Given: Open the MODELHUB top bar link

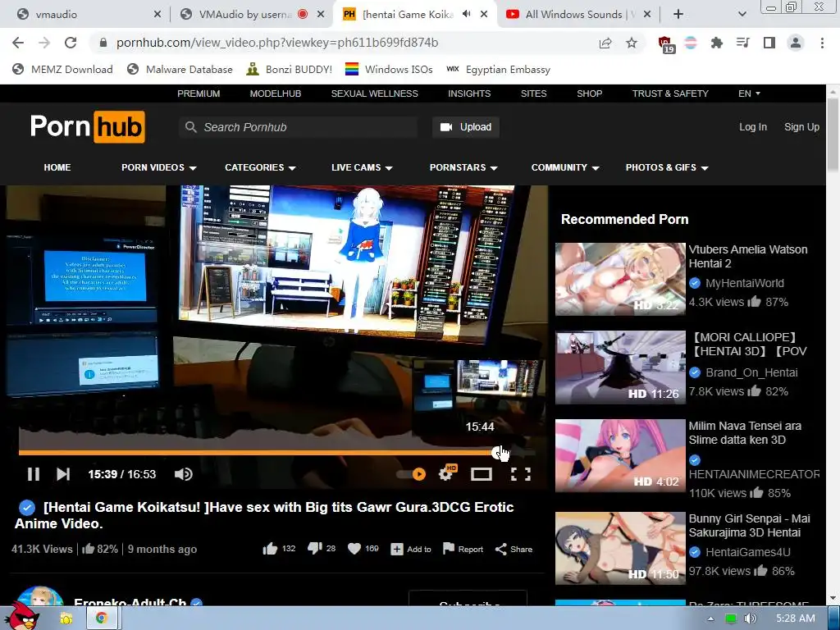Looking at the screenshot, I should pos(276,94).
